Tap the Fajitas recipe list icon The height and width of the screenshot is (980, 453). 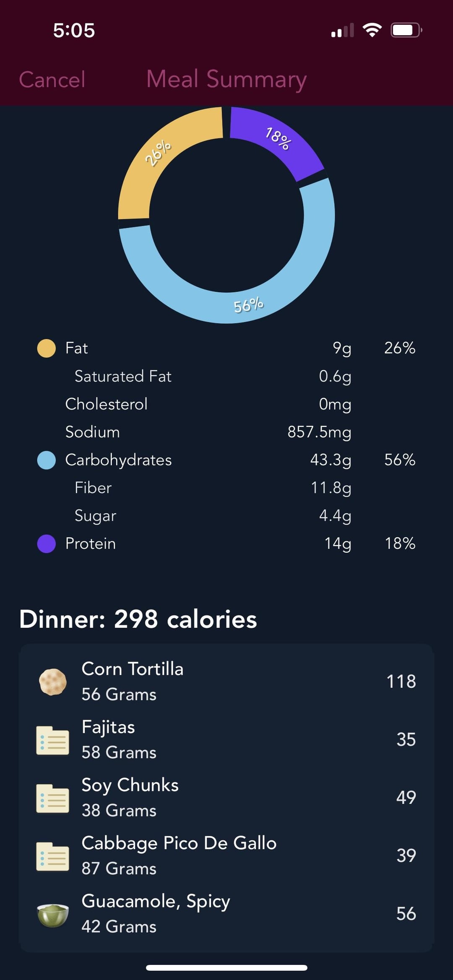[53, 740]
